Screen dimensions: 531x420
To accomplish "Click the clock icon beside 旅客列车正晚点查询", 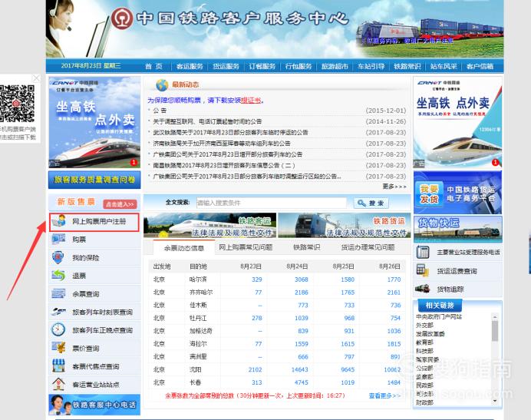I will pyautogui.click(x=58, y=329).
